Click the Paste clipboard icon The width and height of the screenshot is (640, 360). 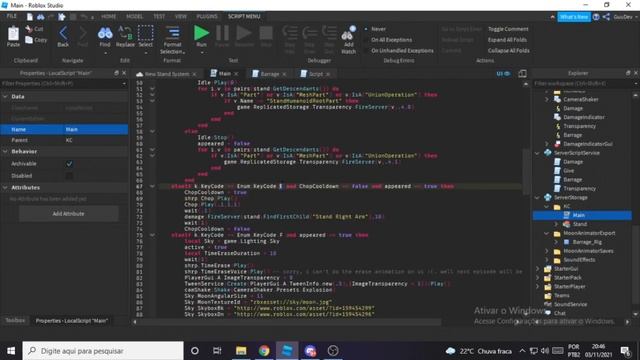click(x=13, y=34)
